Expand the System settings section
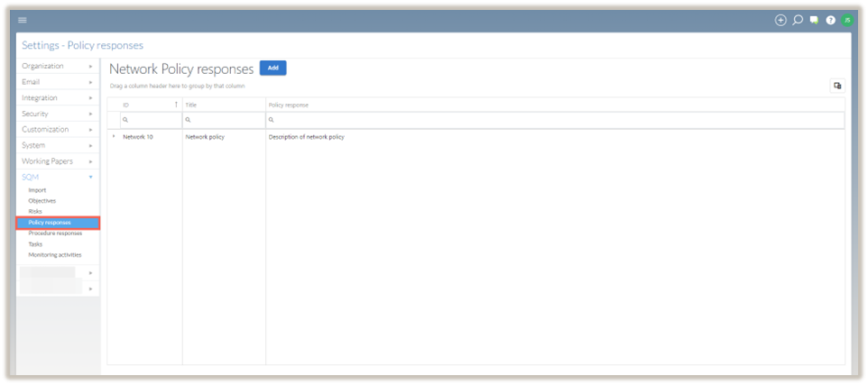 [x=58, y=145]
